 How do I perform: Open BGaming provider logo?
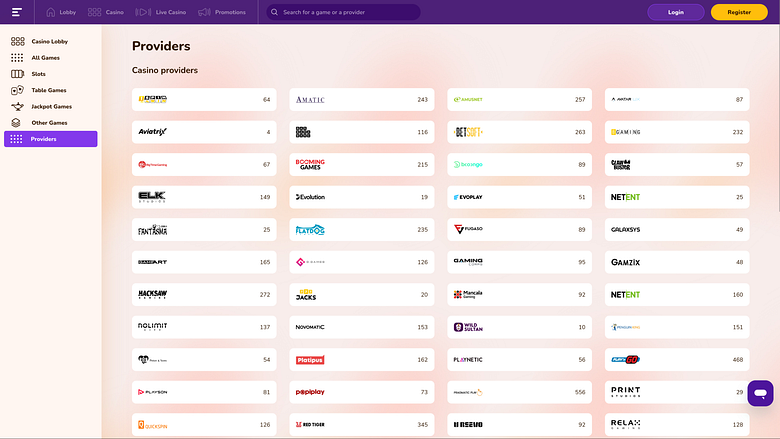(625, 132)
